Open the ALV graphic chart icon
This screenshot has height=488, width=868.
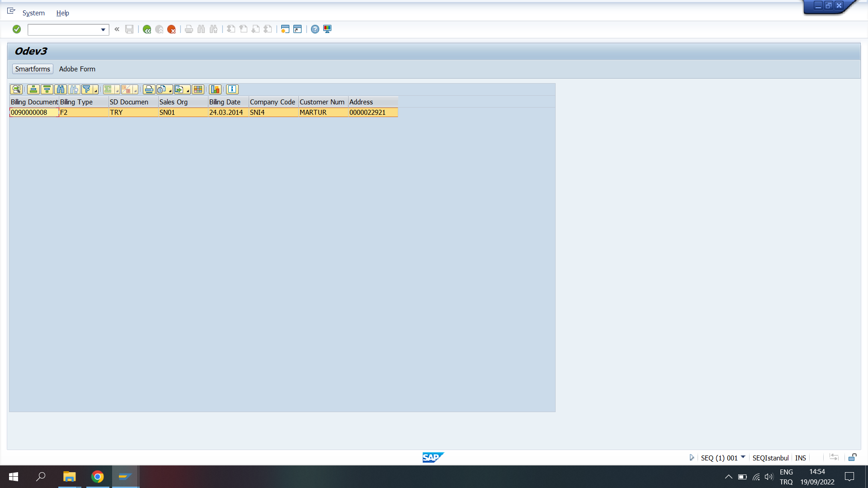[215, 89]
